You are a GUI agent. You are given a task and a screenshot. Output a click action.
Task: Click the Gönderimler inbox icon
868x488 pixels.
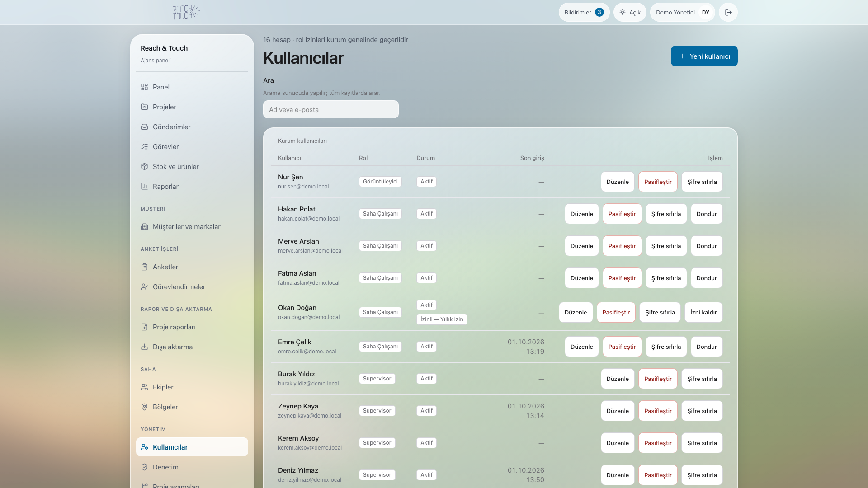(x=144, y=127)
